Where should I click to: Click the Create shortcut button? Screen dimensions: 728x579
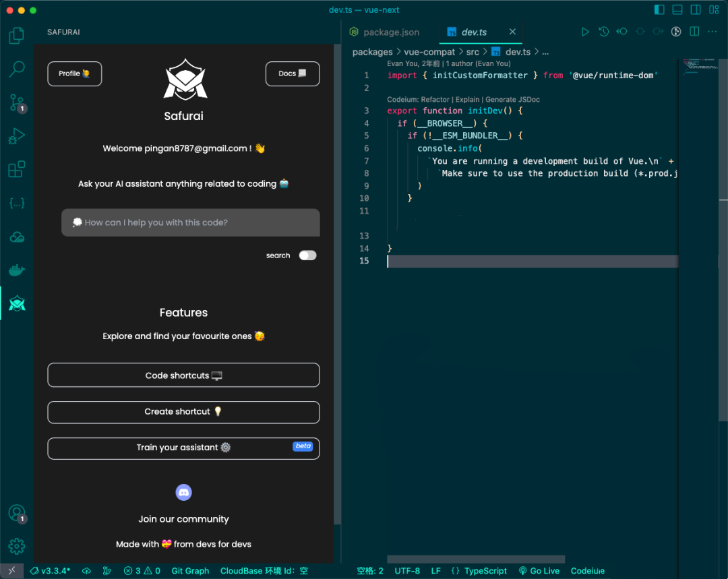(x=183, y=412)
